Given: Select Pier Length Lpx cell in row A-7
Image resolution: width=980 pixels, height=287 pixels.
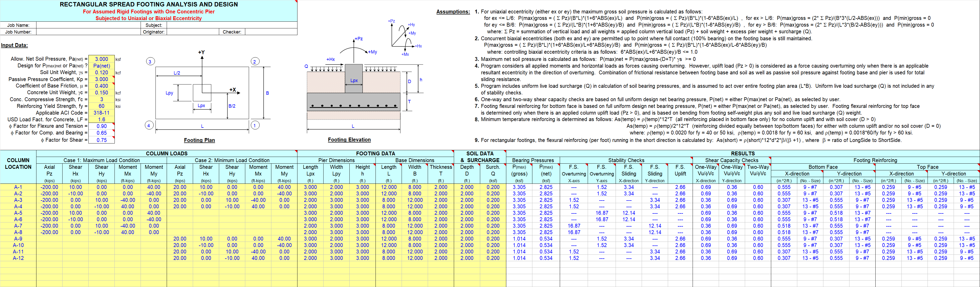Looking at the screenshot, I should click(x=310, y=226).
